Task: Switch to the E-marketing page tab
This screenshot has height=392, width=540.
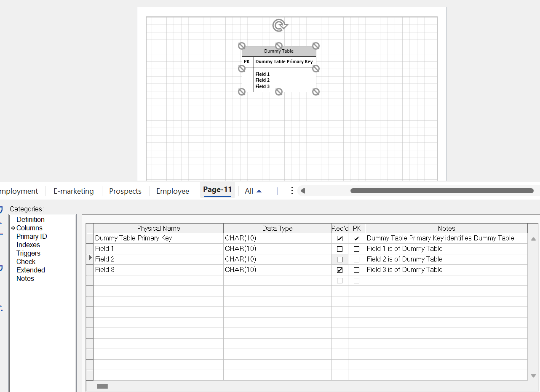Action: click(x=74, y=191)
